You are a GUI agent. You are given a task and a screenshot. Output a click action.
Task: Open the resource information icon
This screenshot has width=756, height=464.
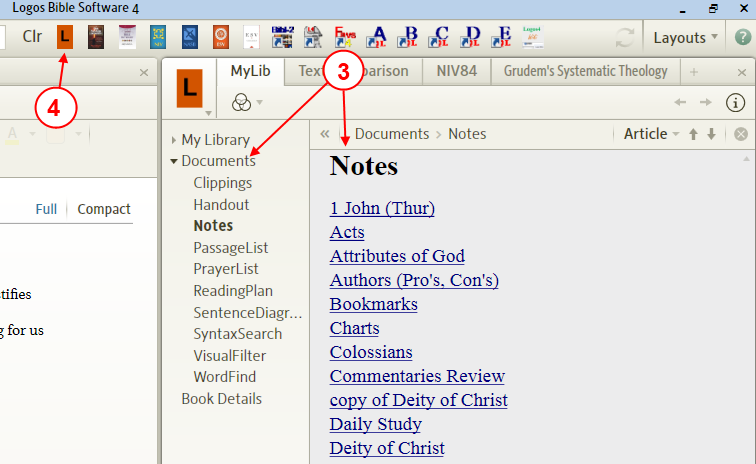735,103
